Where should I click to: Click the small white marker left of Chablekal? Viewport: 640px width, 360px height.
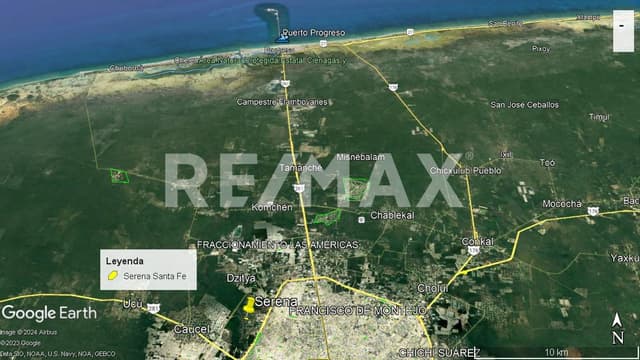pyautogui.click(x=361, y=220)
